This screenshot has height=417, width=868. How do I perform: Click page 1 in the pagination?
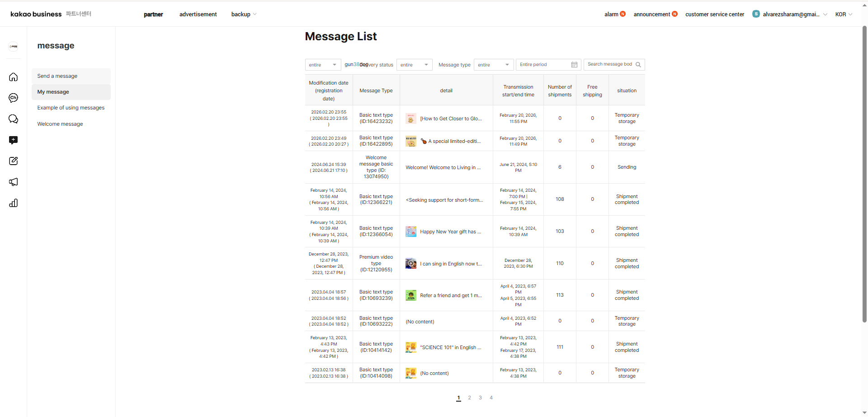(x=458, y=398)
